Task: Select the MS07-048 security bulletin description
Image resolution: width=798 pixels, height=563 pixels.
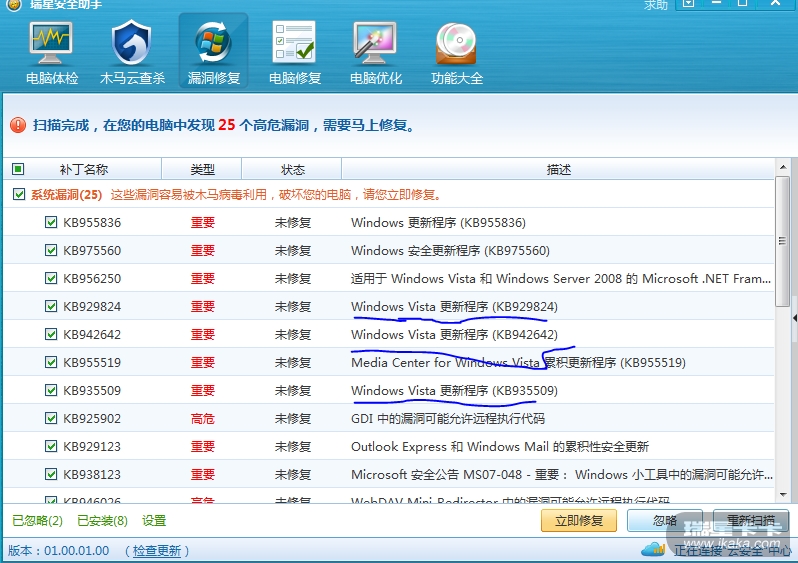Action: pyautogui.click(x=562, y=474)
